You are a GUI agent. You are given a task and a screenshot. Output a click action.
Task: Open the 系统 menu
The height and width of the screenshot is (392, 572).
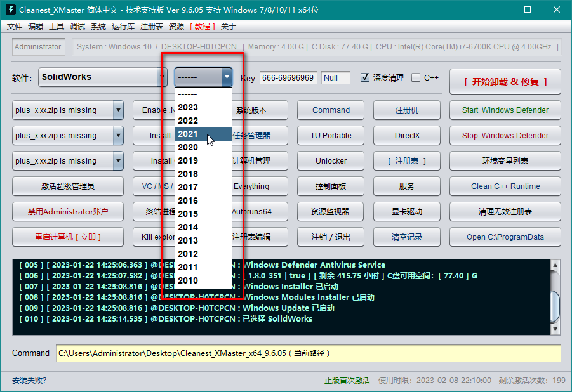tap(98, 26)
